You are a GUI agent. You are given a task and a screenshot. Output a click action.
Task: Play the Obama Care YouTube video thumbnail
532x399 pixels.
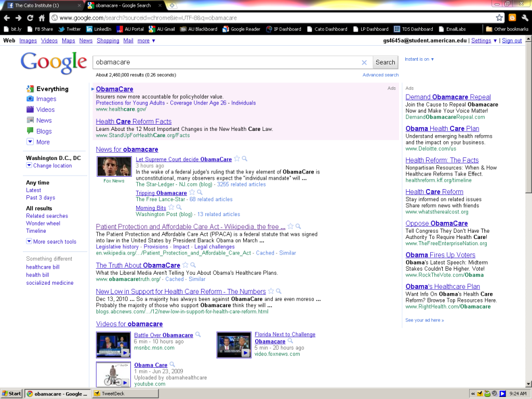[x=113, y=374]
